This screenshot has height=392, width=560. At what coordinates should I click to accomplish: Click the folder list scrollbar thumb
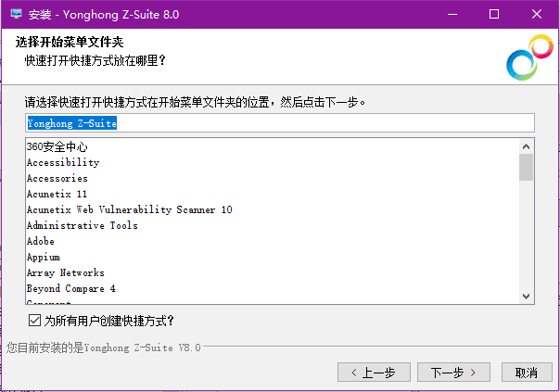click(526, 167)
